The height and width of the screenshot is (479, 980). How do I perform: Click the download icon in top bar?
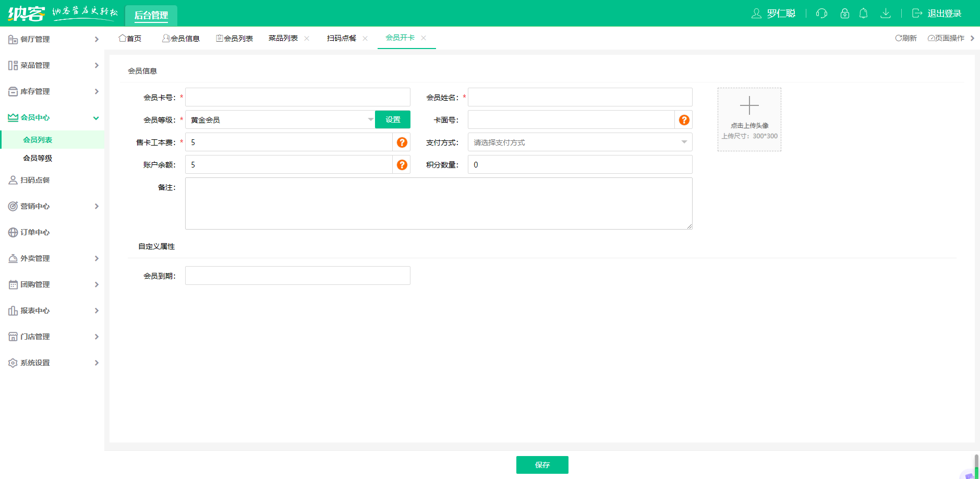point(885,14)
